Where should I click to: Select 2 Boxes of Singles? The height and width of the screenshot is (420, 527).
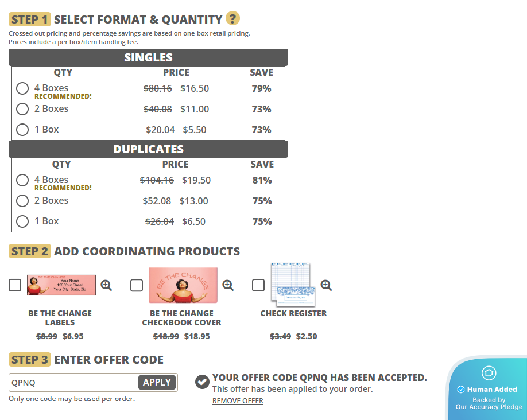pyautogui.click(x=22, y=109)
